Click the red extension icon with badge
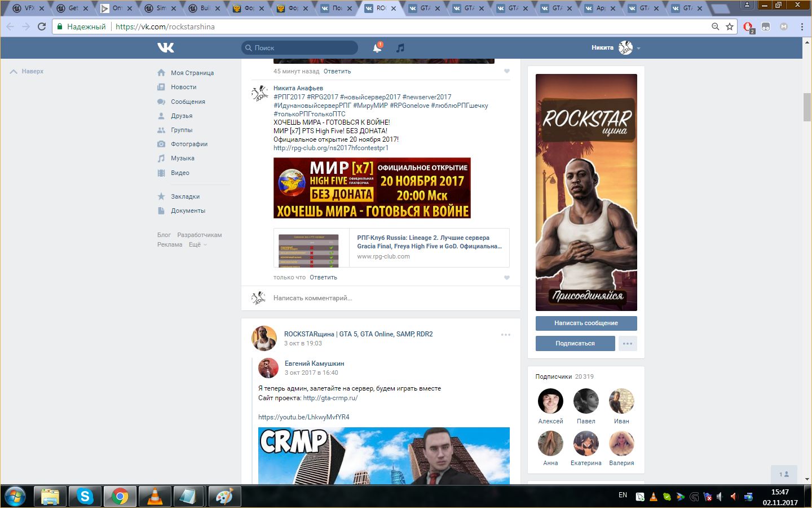Image resolution: width=812 pixels, height=508 pixels. [x=748, y=27]
